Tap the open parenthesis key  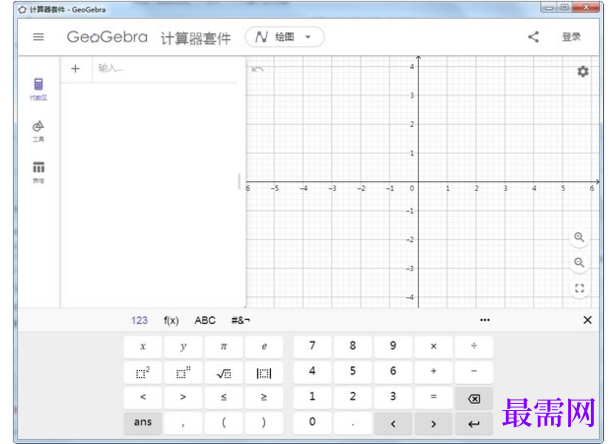[x=224, y=423]
